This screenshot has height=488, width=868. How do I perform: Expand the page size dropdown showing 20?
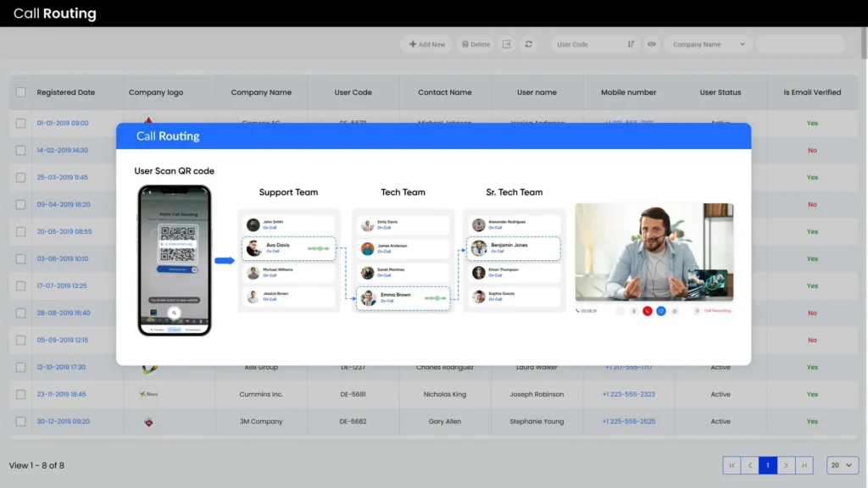coord(842,465)
